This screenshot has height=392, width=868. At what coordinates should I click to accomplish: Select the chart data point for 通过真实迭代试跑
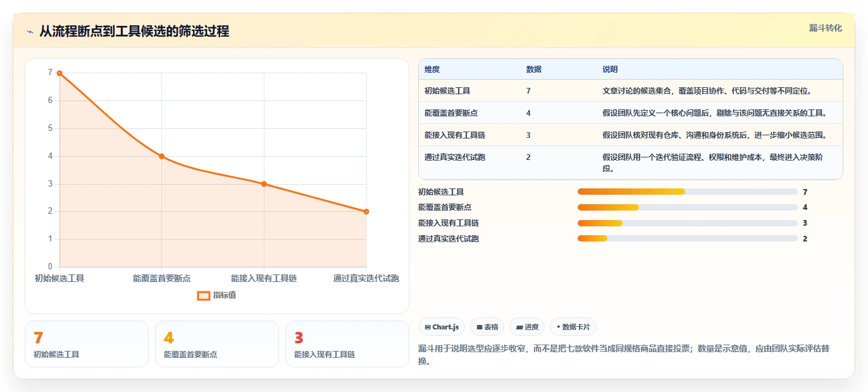366,212
